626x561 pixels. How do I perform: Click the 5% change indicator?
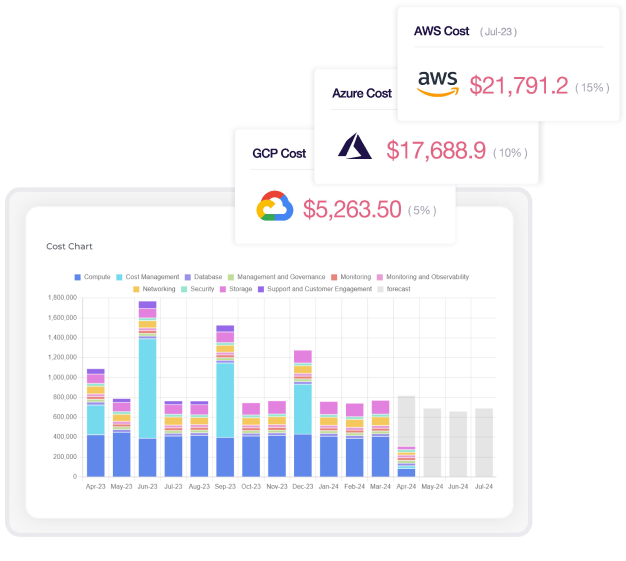(x=422, y=210)
